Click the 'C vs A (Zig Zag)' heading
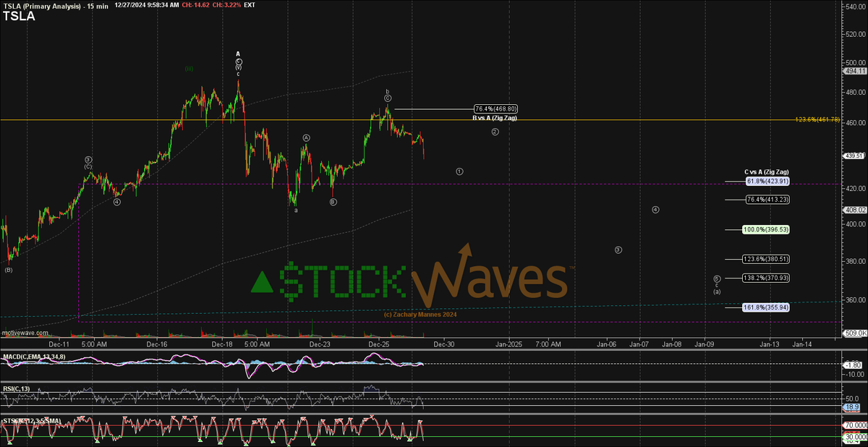868x447 pixels. (767, 171)
